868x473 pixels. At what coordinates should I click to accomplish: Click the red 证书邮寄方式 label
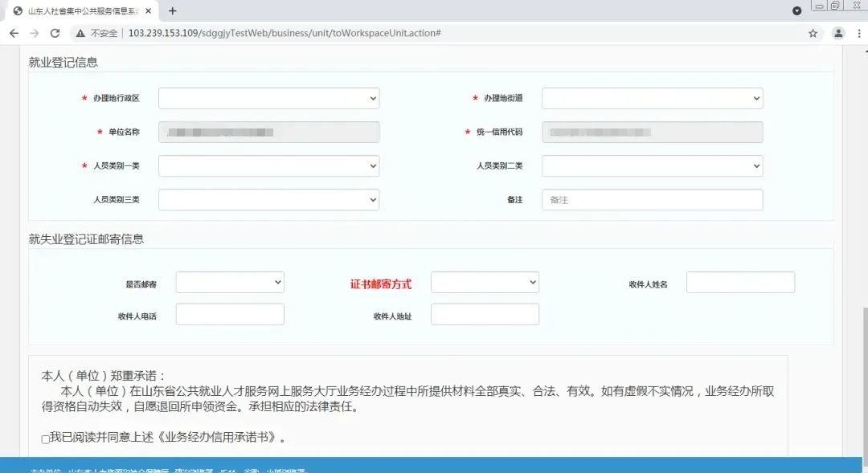point(380,283)
